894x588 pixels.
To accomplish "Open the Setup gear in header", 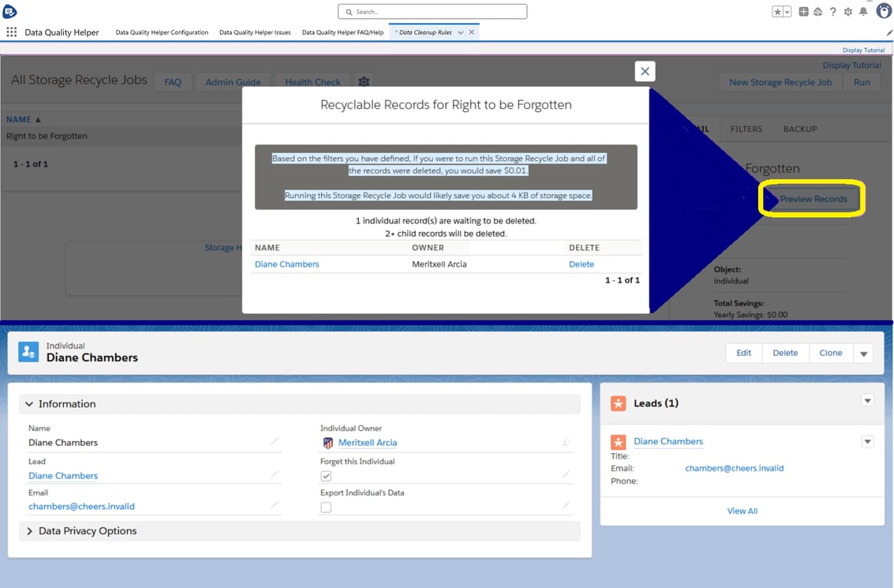I will click(847, 11).
